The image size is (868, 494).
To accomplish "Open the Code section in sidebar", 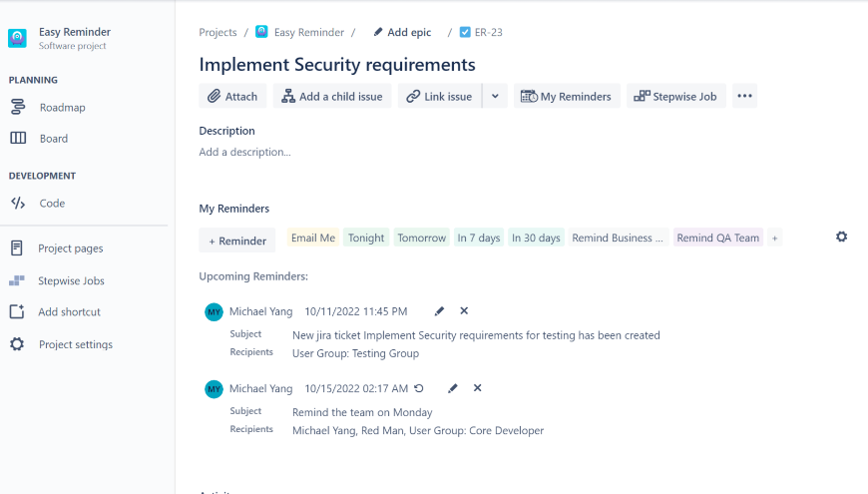I will click(x=52, y=204).
